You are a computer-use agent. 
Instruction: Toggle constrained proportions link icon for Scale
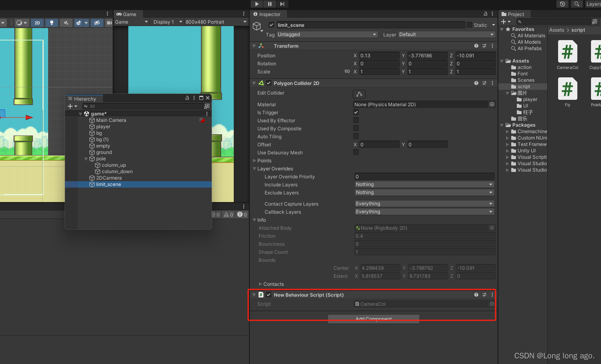347,71
